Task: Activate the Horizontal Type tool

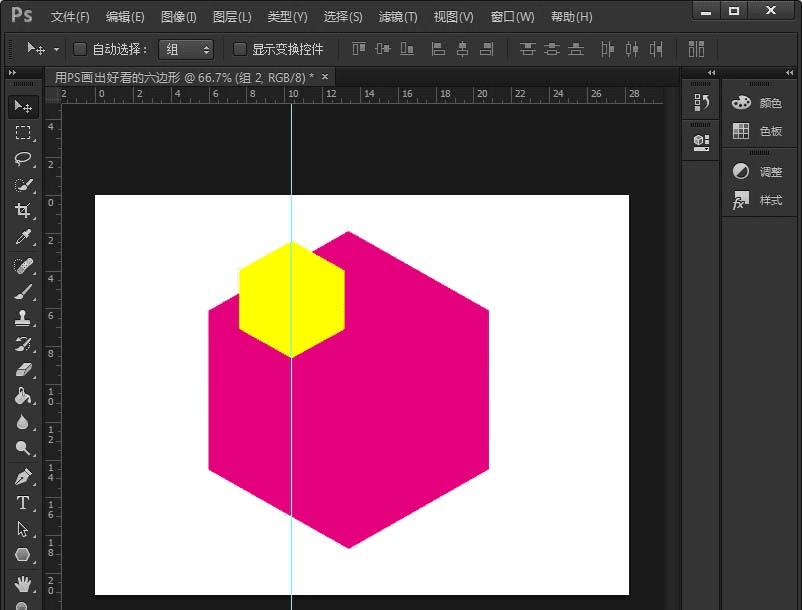Action: pyautogui.click(x=23, y=503)
